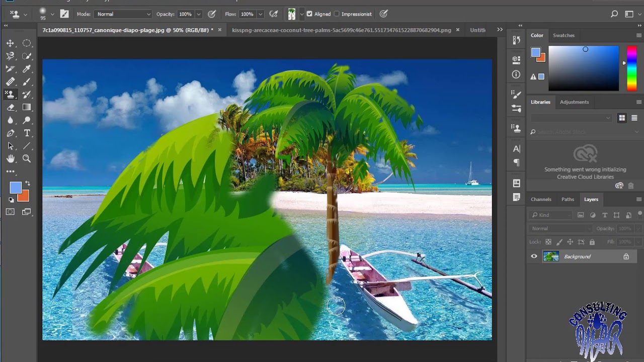Select the Horizontal Type tool
Screen dimensions: 644x362
27,133
